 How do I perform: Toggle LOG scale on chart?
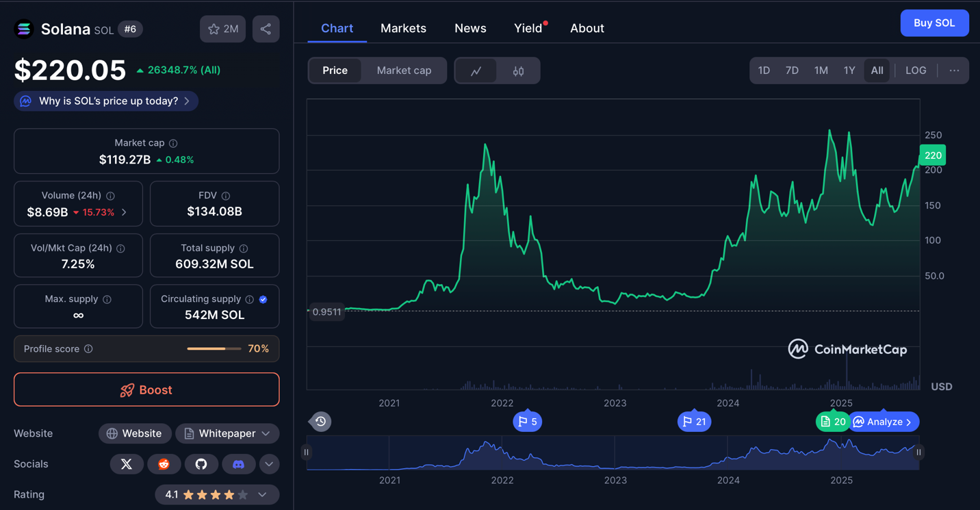pyautogui.click(x=916, y=71)
